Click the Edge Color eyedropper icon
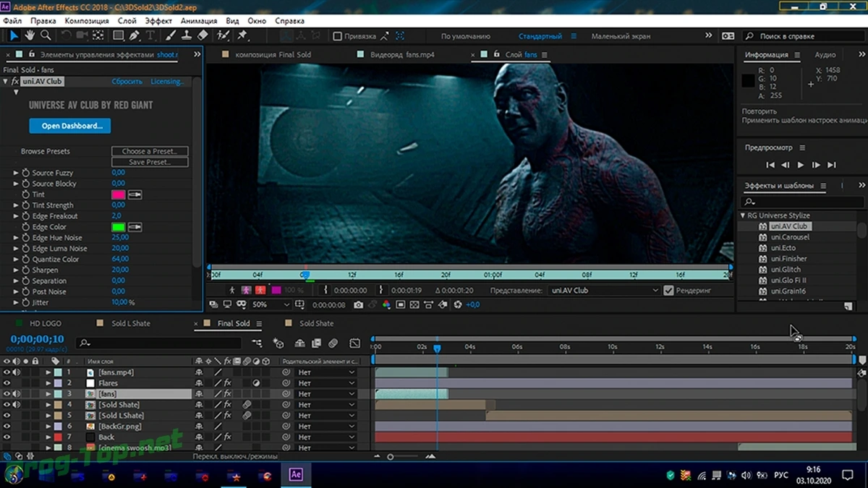The height and width of the screenshot is (488, 868). pyautogui.click(x=135, y=227)
